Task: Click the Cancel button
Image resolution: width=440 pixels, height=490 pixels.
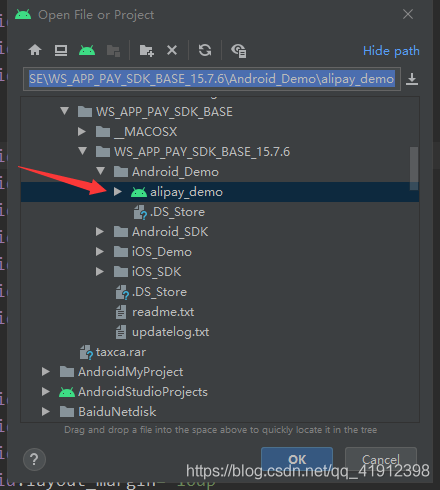Action: [x=381, y=459]
